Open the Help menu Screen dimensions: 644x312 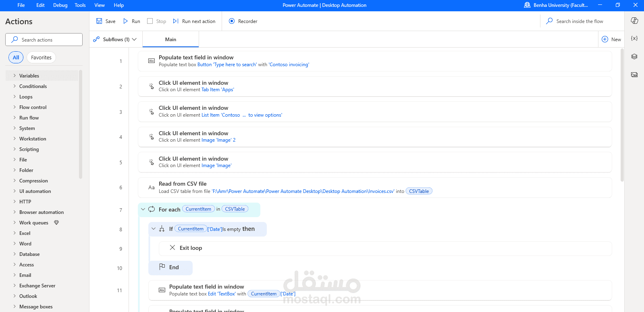pos(119,5)
